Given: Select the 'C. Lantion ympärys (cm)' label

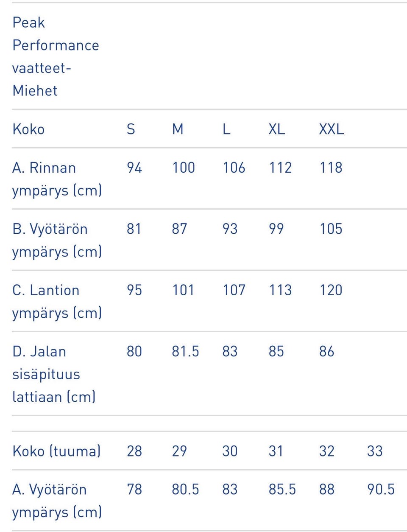Looking at the screenshot, I should [57, 301].
